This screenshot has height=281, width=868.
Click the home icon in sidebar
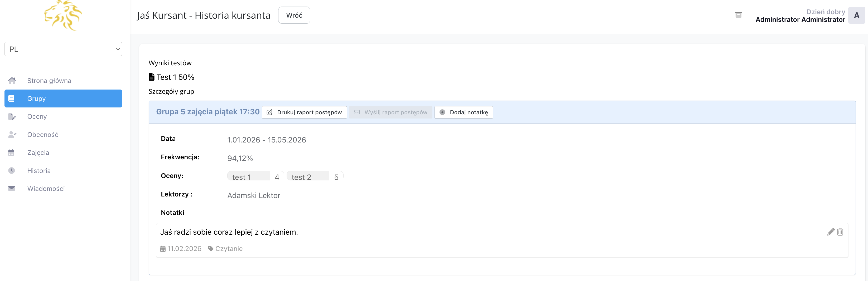(x=12, y=81)
